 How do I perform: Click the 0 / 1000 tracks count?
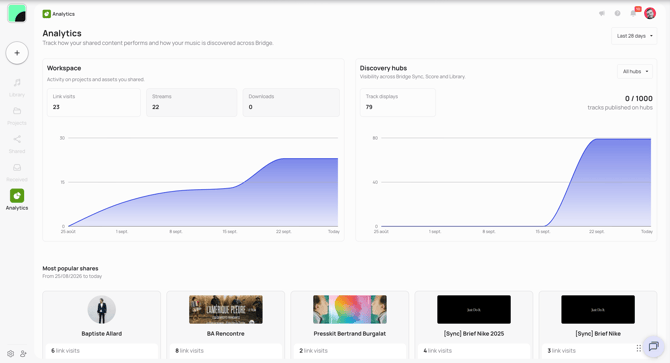tap(639, 99)
